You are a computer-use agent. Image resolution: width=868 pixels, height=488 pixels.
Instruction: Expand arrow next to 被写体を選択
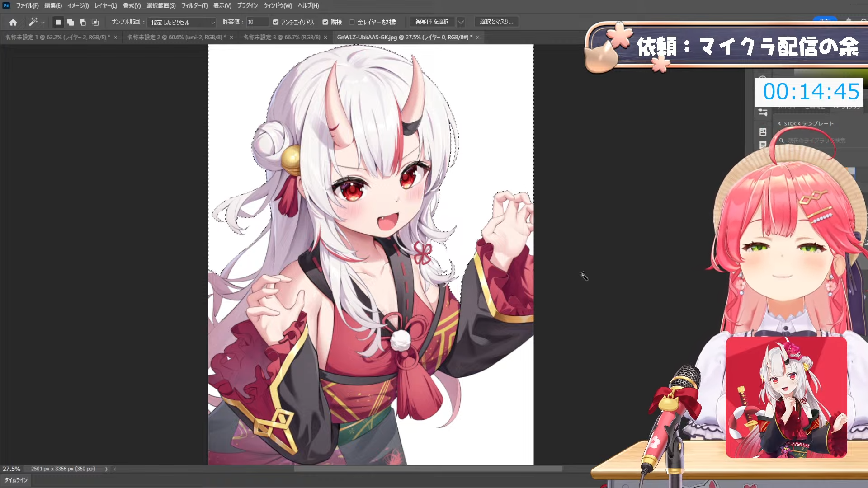coord(461,22)
